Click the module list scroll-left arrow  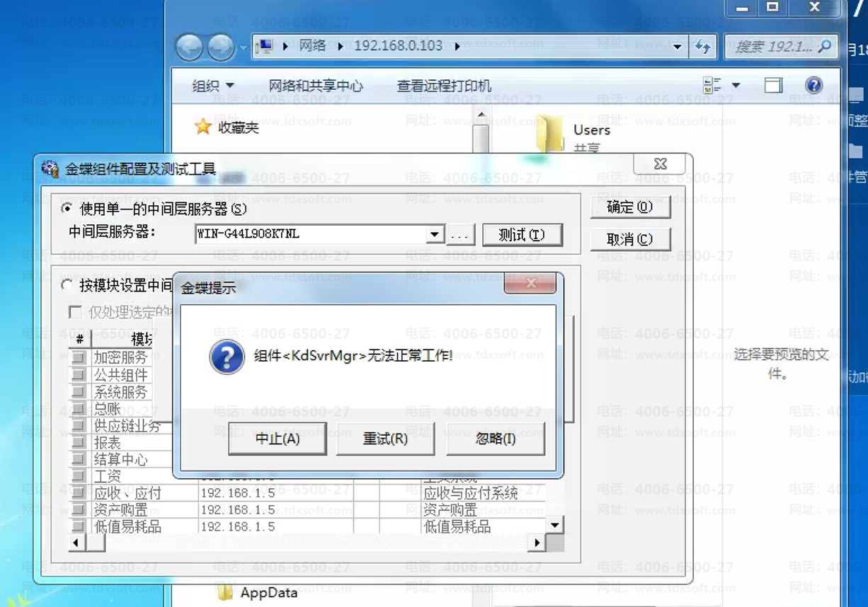click(x=77, y=543)
